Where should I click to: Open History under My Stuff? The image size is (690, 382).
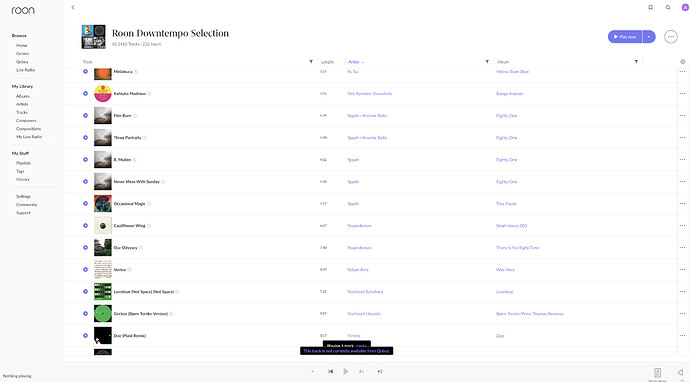tap(23, 180)
